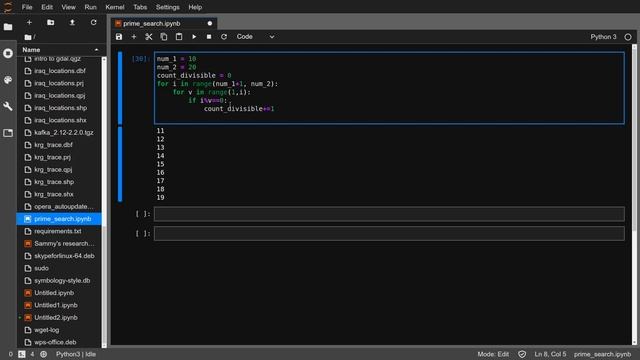Open the Open Tabs sidebar icon

(x=8, y=133)
